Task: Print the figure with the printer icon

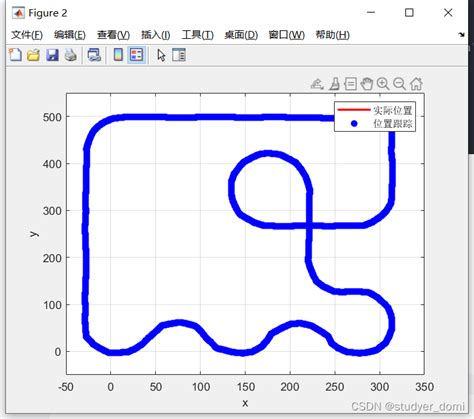Action: point(70,55)
